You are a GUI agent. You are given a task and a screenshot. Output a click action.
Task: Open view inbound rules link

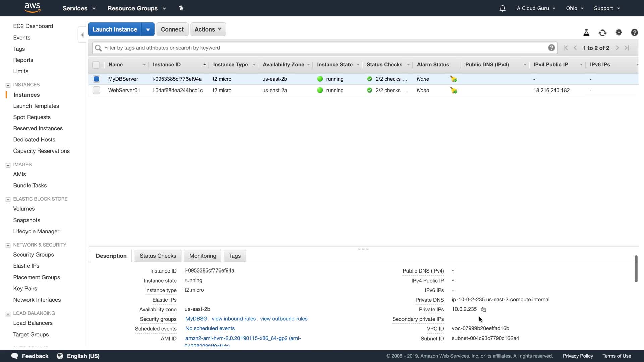coord(233,319)
